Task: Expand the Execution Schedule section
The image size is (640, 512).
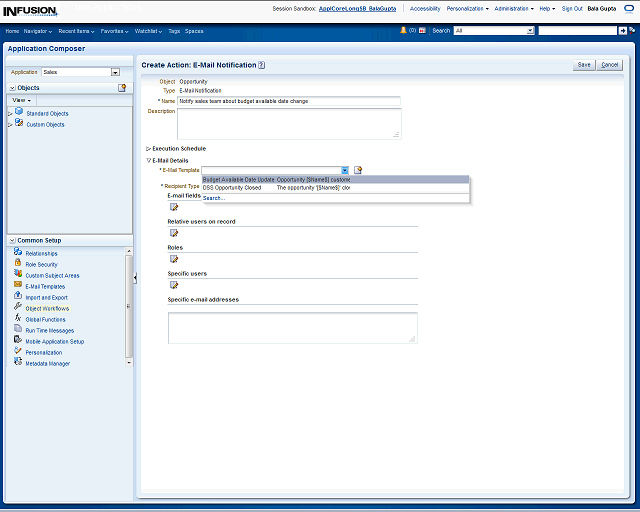Action: pos(149,148)
